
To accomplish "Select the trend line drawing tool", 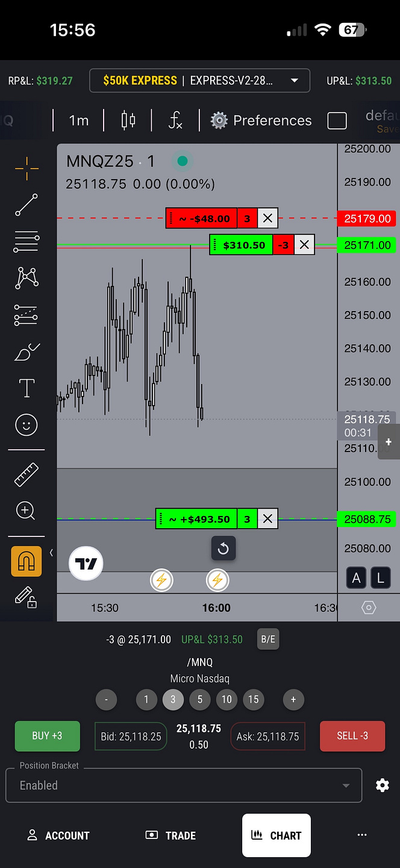I will (27, 205).
